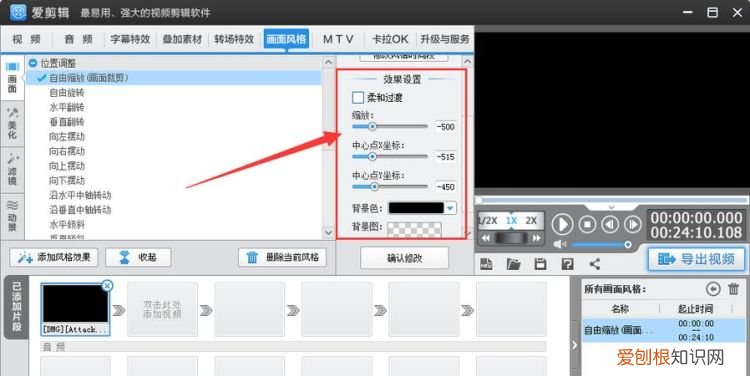The height and width of the screenshot is (376, 750).
Task: Switch to the 字幕特效 tab
Action: pos(130,39)
